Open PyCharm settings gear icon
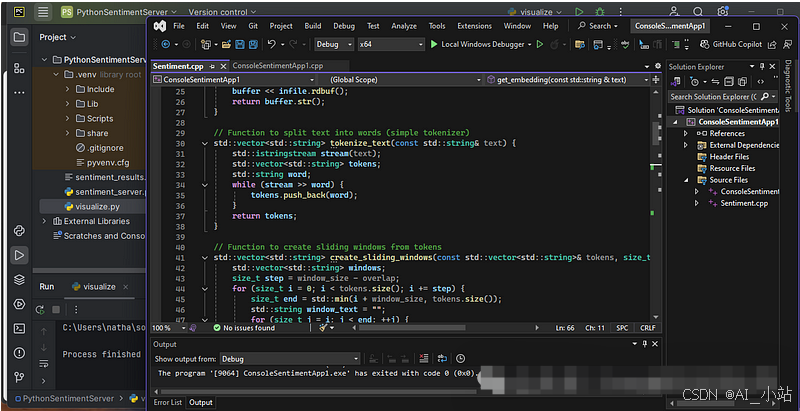 722,11
